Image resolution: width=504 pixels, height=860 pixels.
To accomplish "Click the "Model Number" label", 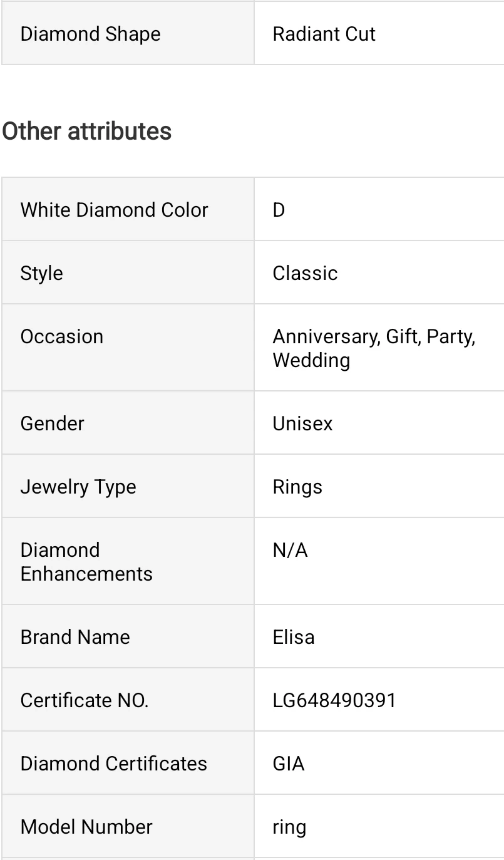I will click(86, 827).
